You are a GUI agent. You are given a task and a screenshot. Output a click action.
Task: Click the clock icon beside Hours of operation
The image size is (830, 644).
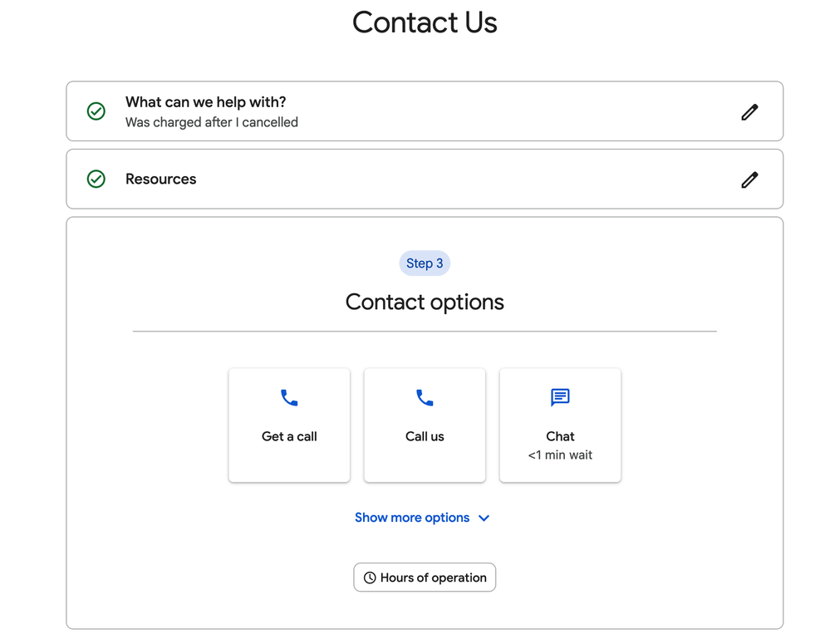coord(370,578)
